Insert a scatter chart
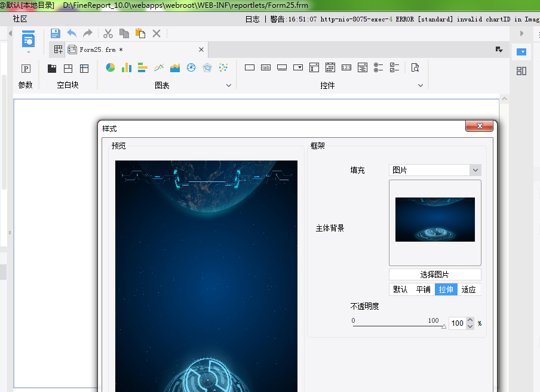This screenshot has height=392, width=540. click(x=223, y=67)
